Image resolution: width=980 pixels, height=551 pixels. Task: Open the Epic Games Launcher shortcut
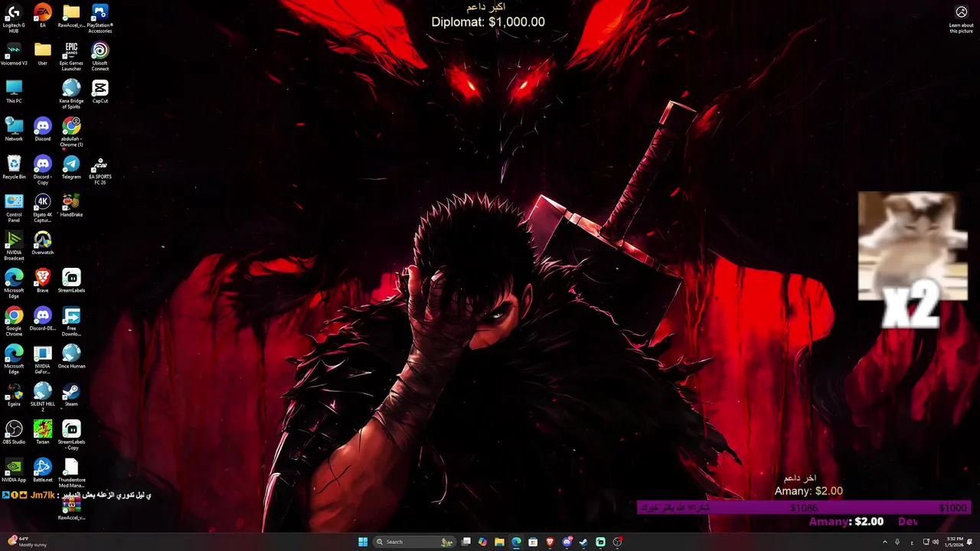(x=71, y=56)
